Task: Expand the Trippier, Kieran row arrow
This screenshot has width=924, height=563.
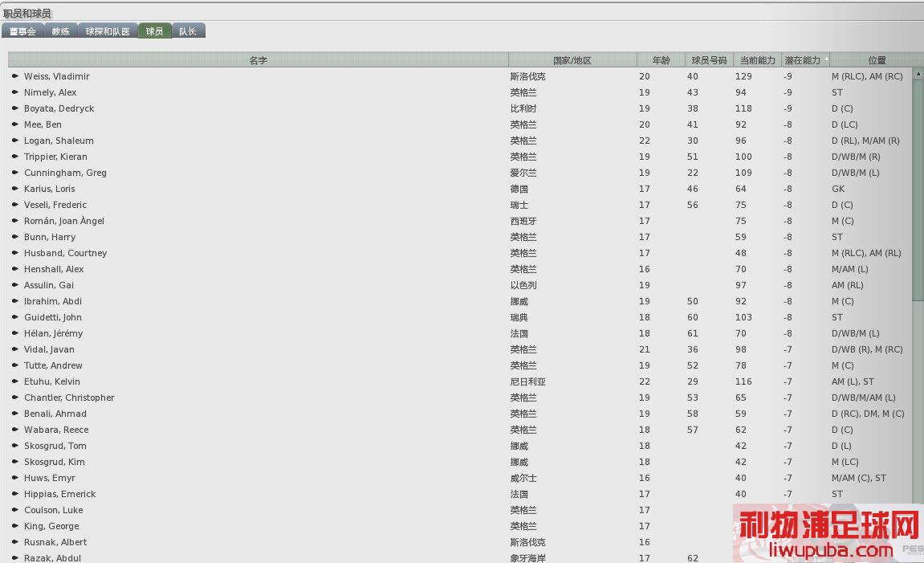Action: (14, 157)
